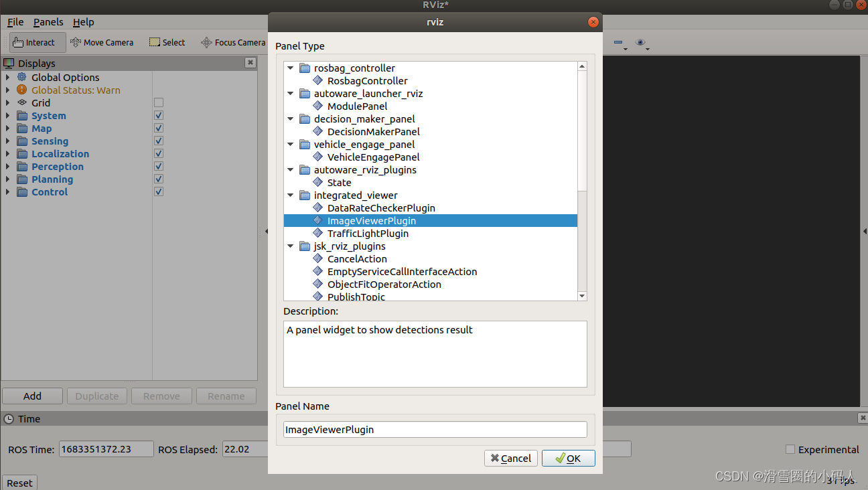This screenshot has width=868, height=490.
Task: Collapse the jsk_rviz_plugins tree node
Action: (291, 246)
